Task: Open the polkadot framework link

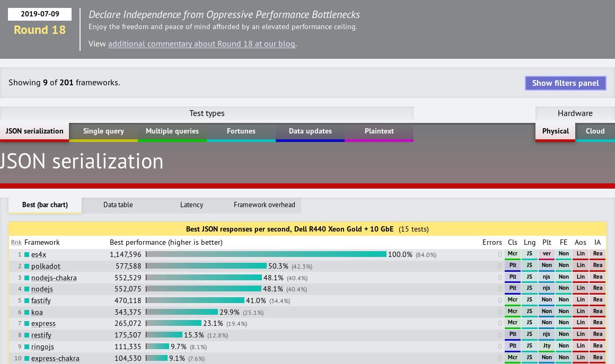Action: [46, 266]
